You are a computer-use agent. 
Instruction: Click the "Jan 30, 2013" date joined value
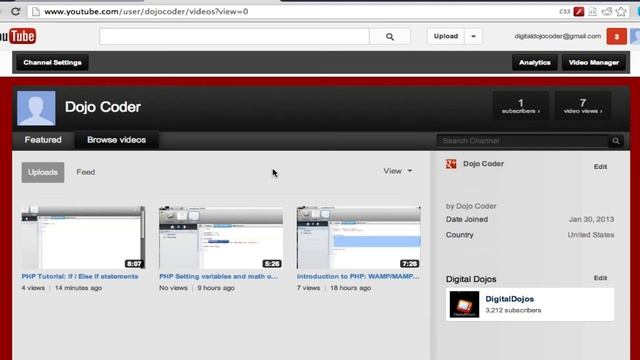pyautogui.click(x=591, y=220)
